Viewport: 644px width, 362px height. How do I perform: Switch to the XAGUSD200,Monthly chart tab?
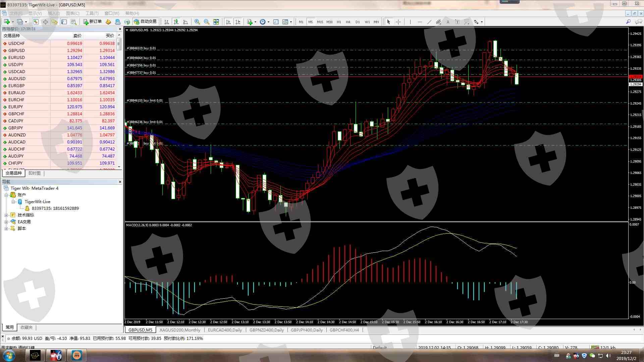coord(180,330)
